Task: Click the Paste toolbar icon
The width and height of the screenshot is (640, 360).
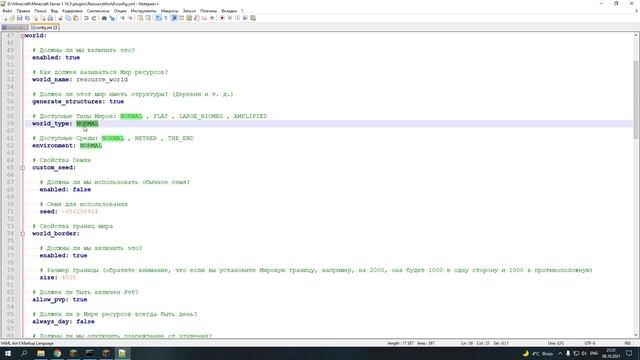Action: coord(76,18)
